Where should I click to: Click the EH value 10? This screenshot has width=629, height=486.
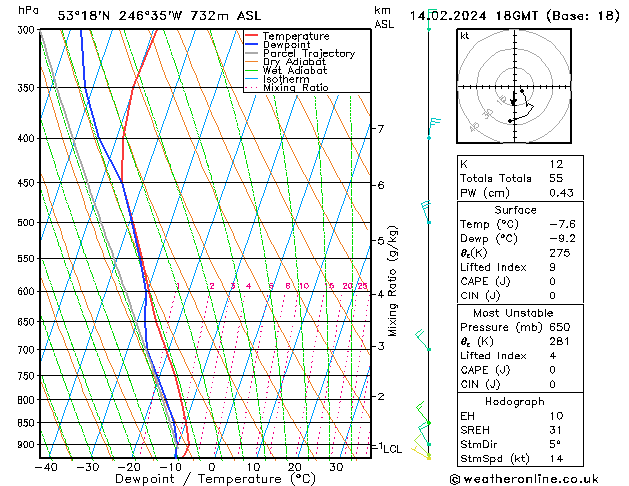coord(556,416)
